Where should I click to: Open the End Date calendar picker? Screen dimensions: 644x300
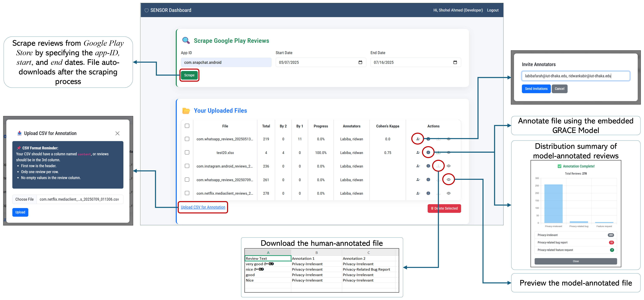455,62
